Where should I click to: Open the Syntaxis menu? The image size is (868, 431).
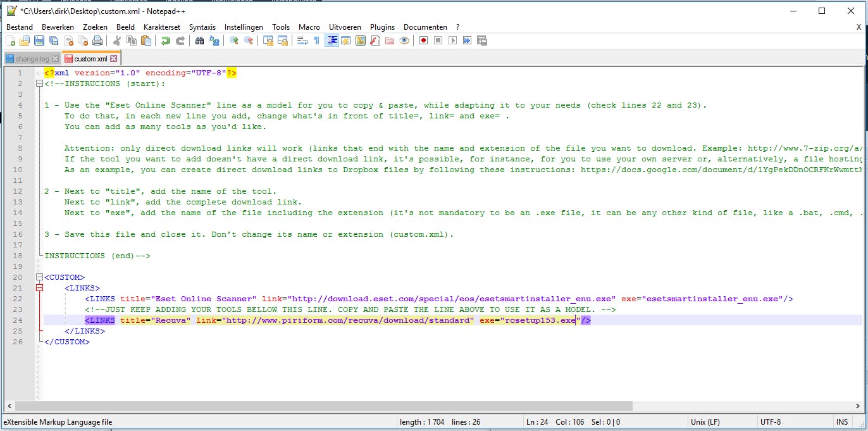(202, 27)
